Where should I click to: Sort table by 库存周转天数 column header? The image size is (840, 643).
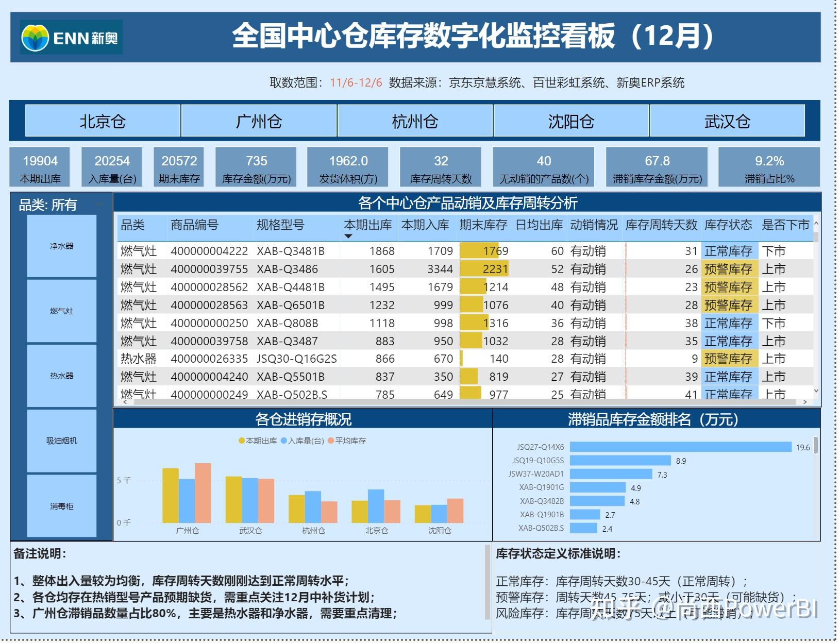click(x=661, y=225)
